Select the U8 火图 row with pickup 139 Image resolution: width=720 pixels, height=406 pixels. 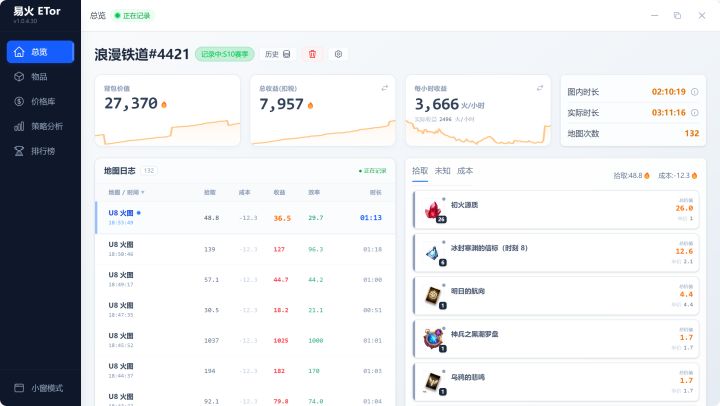coord(245,249)
